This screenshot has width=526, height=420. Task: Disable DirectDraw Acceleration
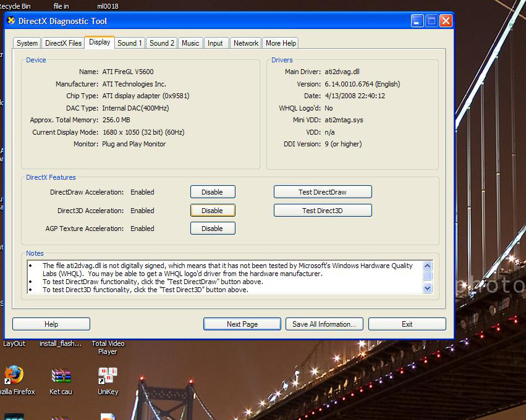(x=213, y=192)
